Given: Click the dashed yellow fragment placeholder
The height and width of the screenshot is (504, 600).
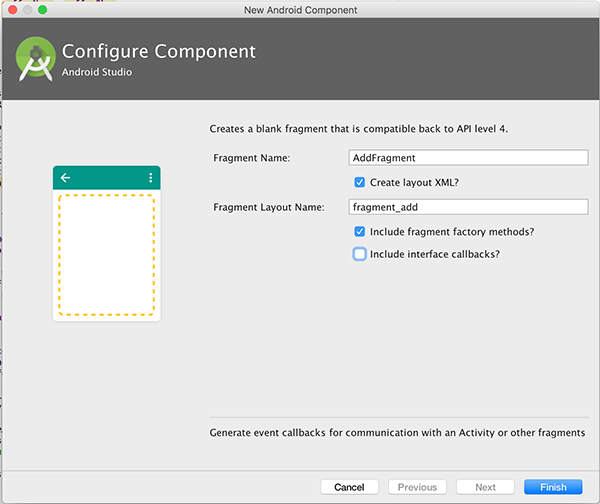Looking at the screenshot, I should pyautogui.click(x=106, y=255).
